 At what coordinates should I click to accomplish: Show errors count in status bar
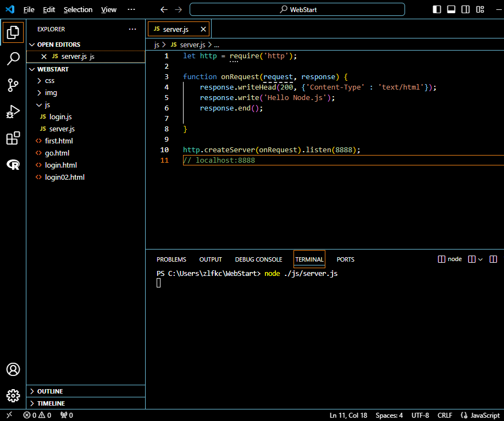click(30, 415)
